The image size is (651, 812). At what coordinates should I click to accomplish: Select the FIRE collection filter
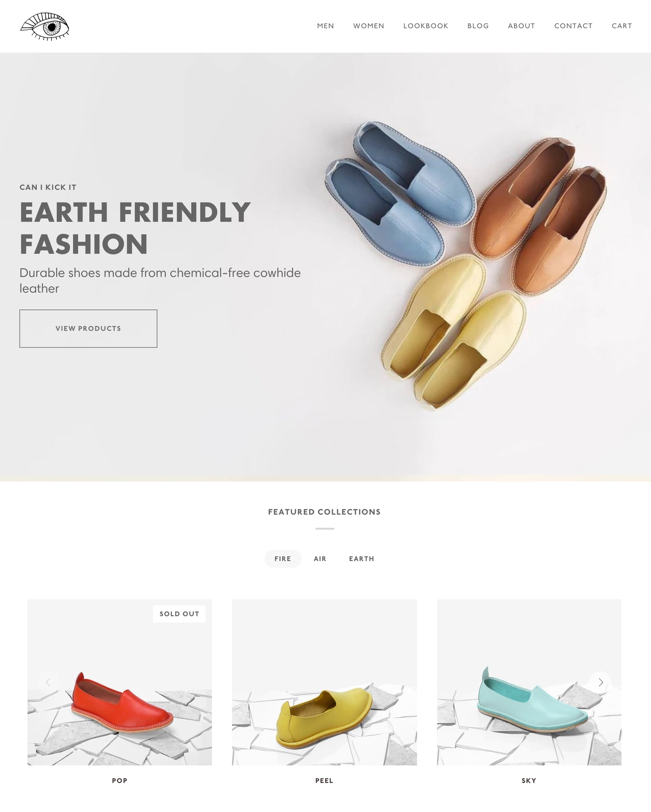tap(282, 558)
